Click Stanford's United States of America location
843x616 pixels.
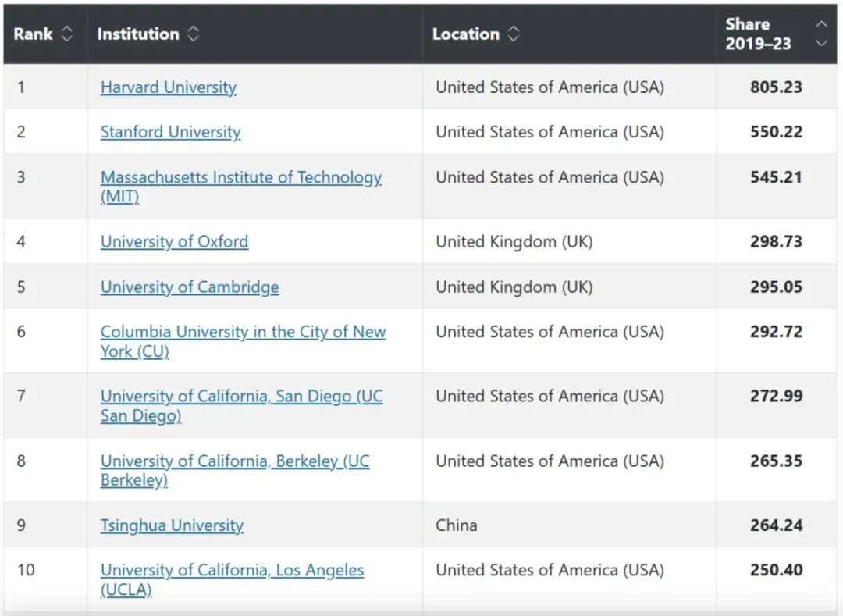(550, 132)
